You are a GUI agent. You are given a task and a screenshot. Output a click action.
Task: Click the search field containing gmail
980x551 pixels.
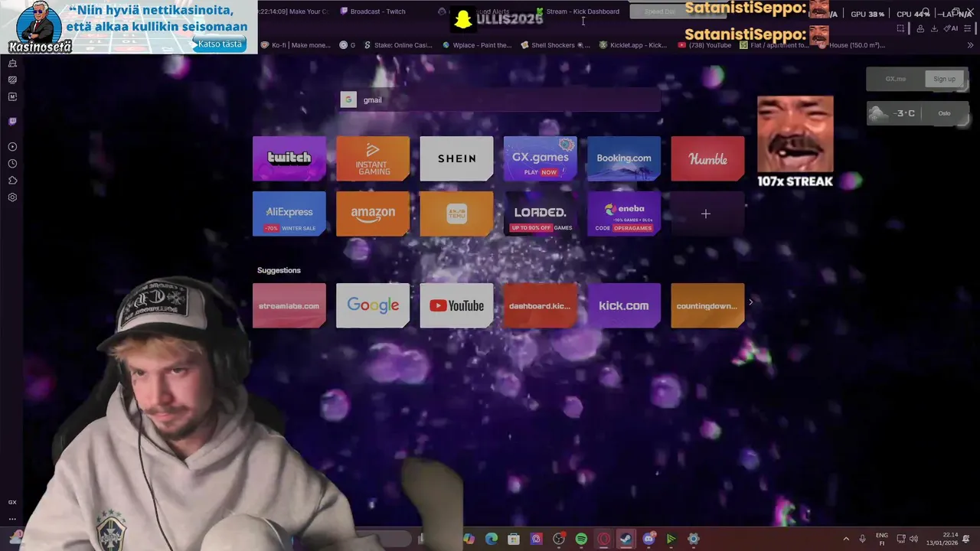pyautogui.click(x=501, y=100)
